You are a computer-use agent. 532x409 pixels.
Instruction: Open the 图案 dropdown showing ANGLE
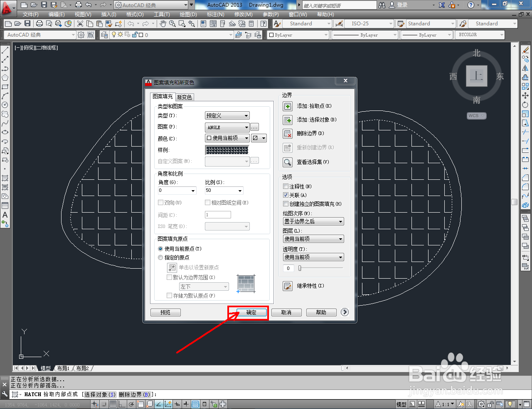click(227, 127)
